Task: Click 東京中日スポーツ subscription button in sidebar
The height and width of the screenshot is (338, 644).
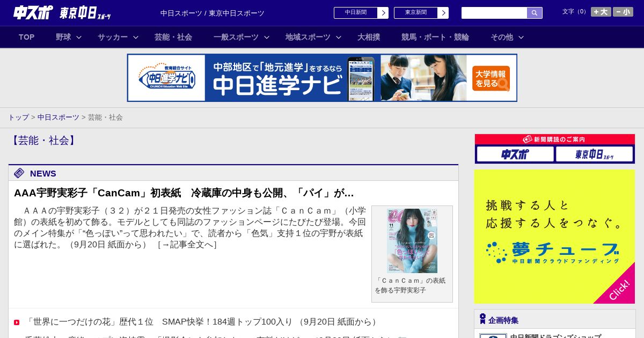Action: (594, 155)
